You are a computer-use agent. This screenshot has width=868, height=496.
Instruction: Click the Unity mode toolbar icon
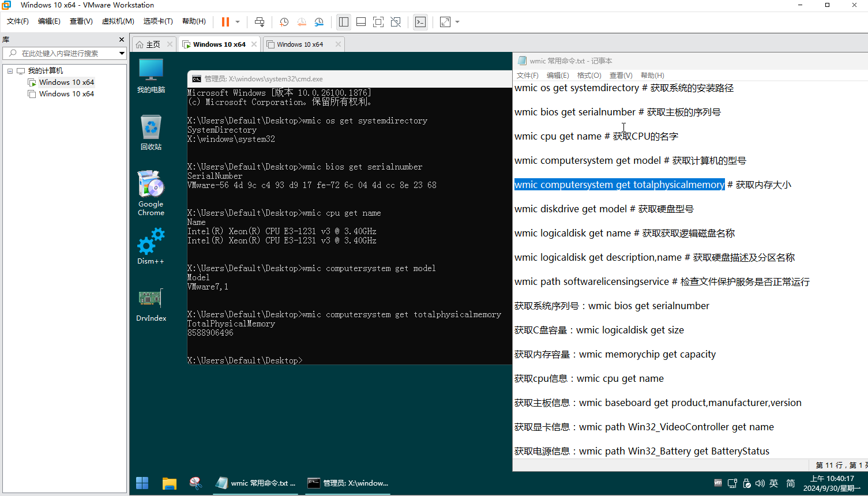pos(396,22)
